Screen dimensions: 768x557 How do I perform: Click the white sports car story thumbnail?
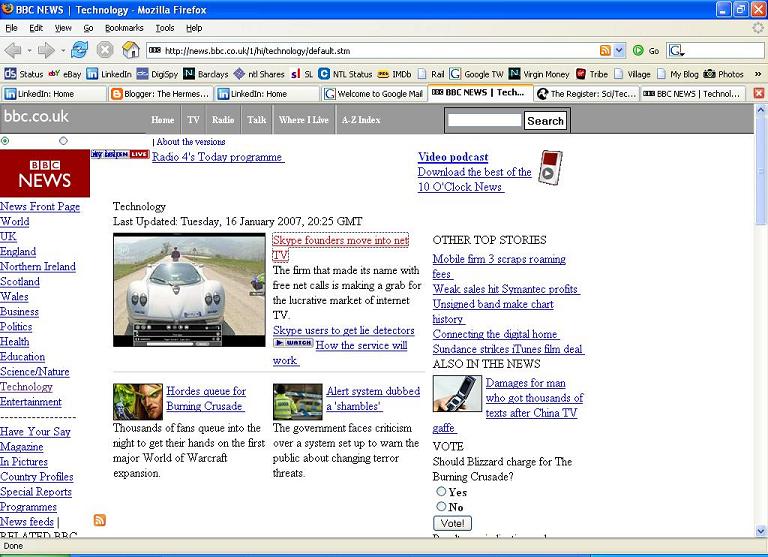point(190,290)
